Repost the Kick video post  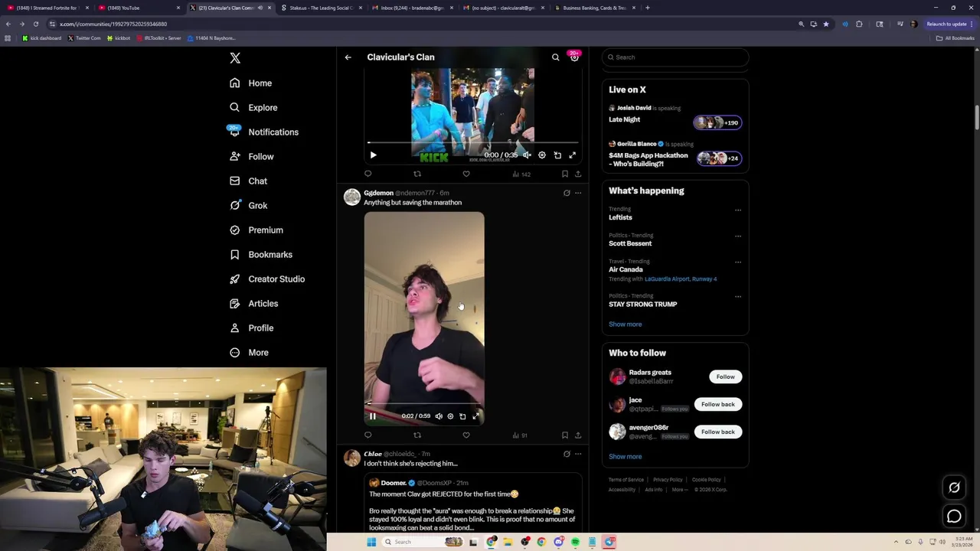click(417, 174)
